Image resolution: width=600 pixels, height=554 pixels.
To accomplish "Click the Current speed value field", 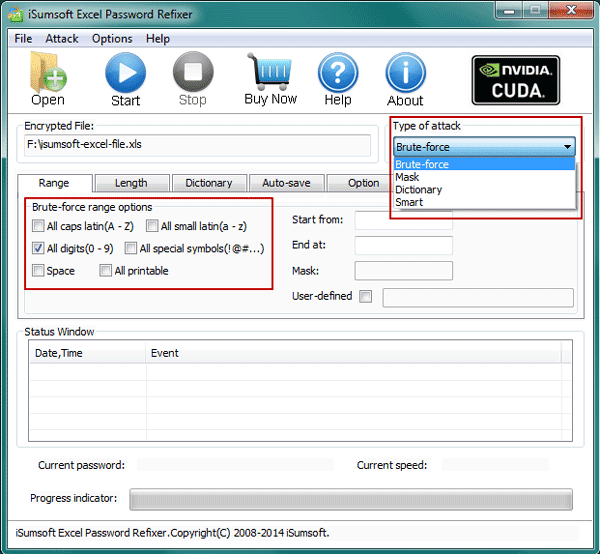I will point(495,465).
